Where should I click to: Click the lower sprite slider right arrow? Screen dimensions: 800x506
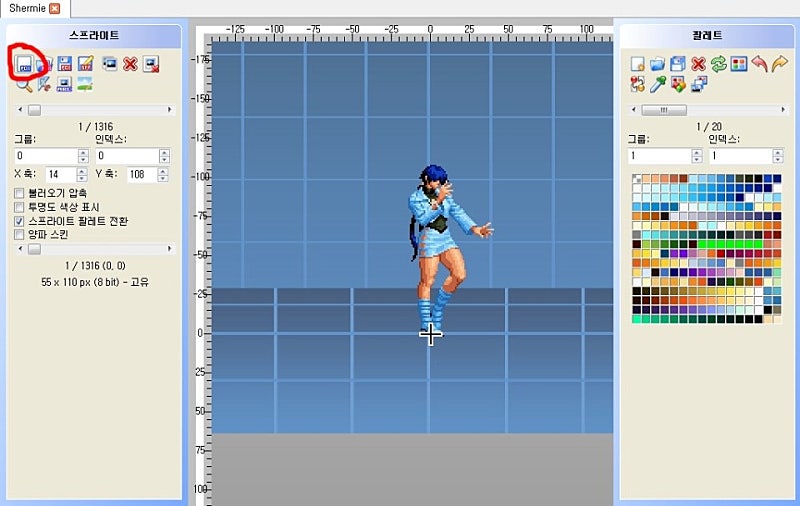pyautogui.click(x=170, y=249)
